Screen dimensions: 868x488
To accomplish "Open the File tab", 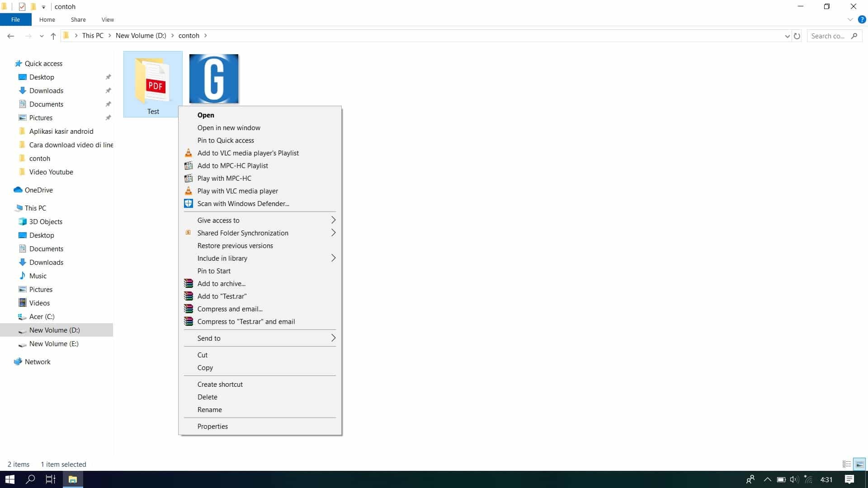I will click(15, 19).
